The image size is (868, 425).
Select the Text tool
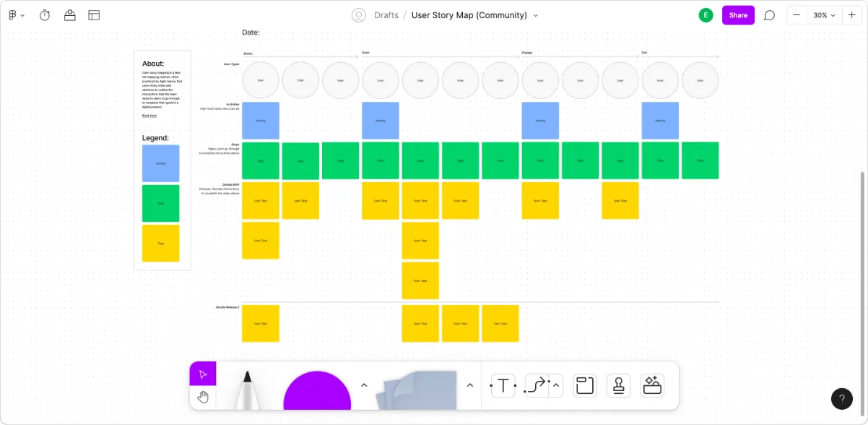click(503, 386)
